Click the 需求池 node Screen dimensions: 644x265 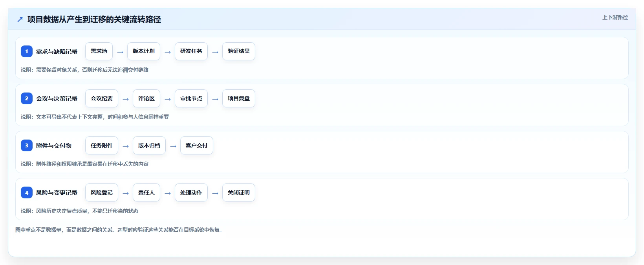[99, 51]
